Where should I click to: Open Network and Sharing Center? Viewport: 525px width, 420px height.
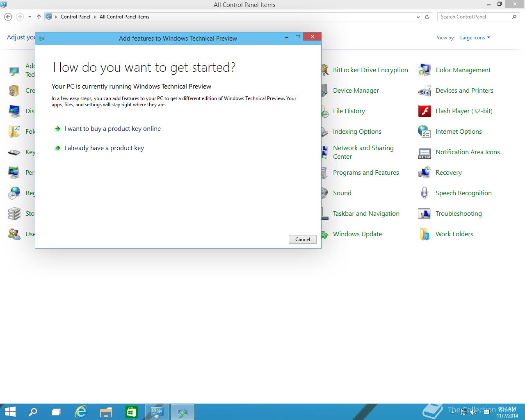click(363, 152)
